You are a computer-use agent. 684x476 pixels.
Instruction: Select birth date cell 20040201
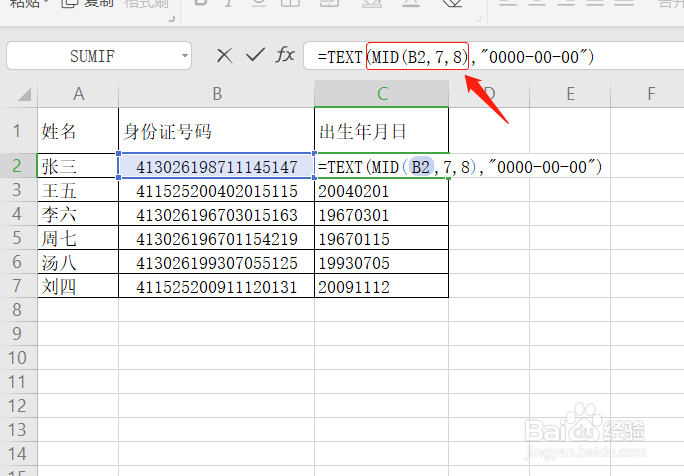click(382, 190)
